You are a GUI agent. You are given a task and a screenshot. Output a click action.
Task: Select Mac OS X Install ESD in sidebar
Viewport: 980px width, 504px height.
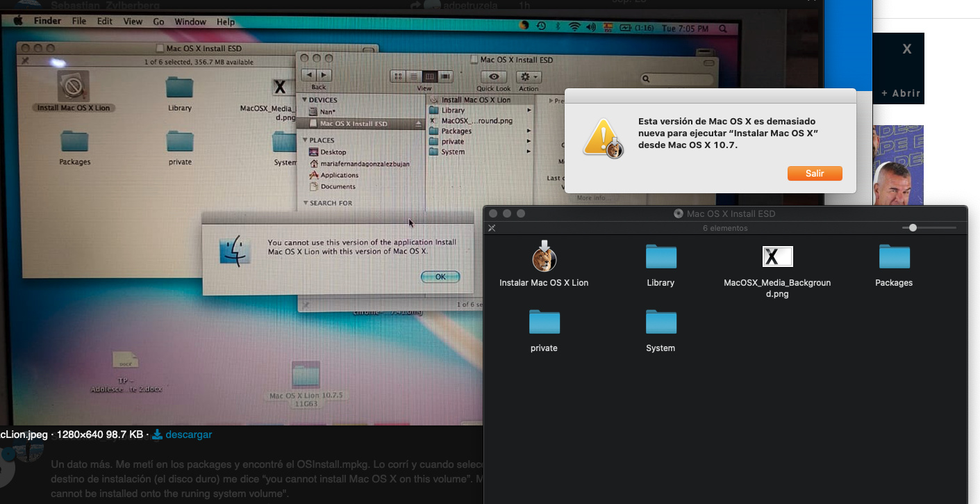pos(361,124)
